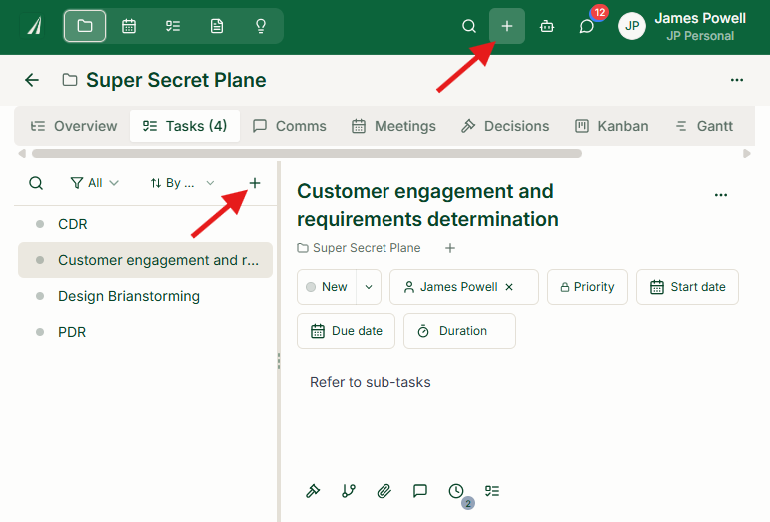Screen dimensions: 770x522
Task: Switch to the Gantt tab
Action: [x=704, y=126]
